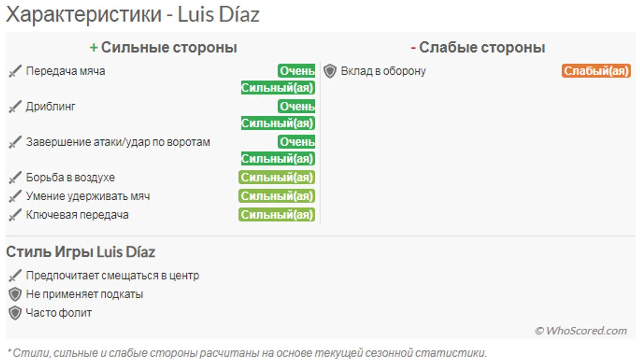Click the sword icon by Ключевая передача

coord(15,215)
